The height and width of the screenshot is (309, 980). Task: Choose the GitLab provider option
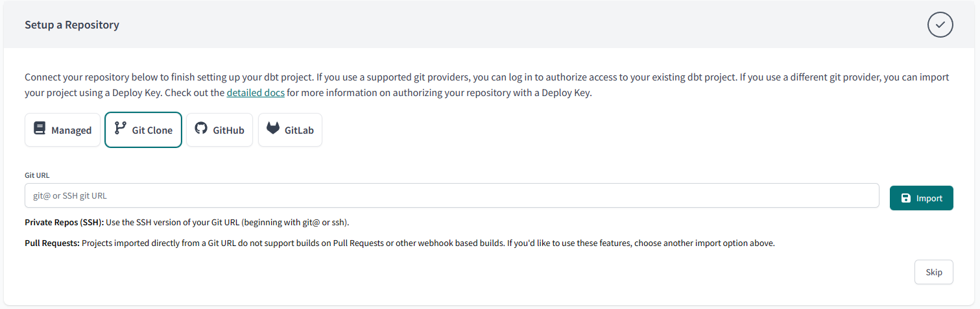(291, 130)
